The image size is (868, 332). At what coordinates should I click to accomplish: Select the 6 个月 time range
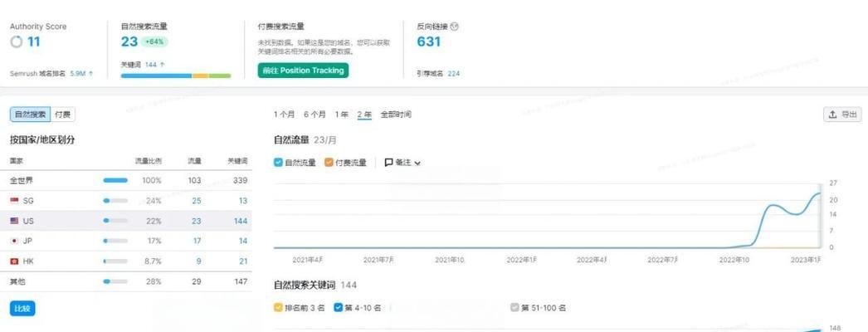pyautogui.click(x=315, y=115)
